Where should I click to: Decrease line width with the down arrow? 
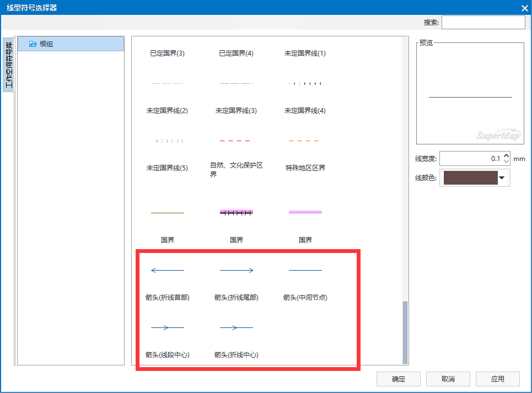[507, 161]
